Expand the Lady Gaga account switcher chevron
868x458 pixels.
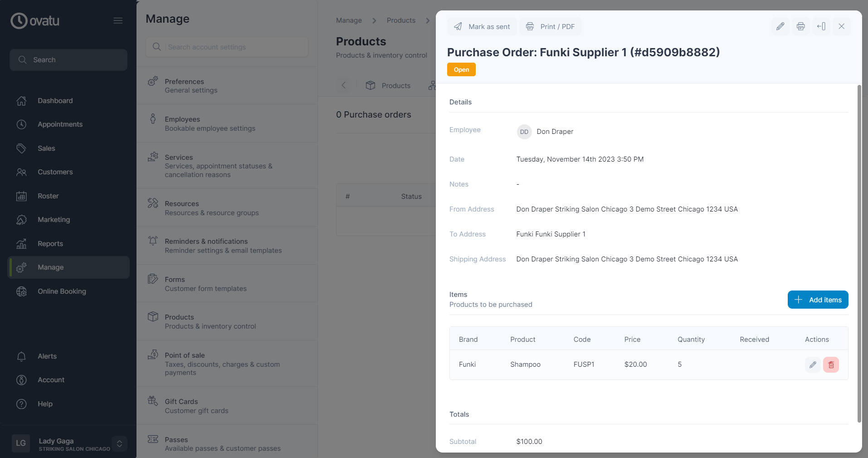point(119,443)
